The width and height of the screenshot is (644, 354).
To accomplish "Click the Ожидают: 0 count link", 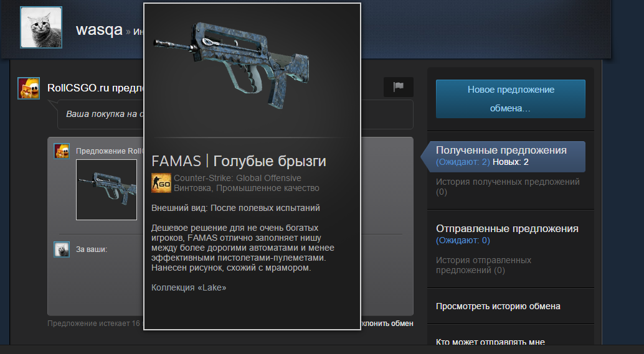I will tap(463, 240).
